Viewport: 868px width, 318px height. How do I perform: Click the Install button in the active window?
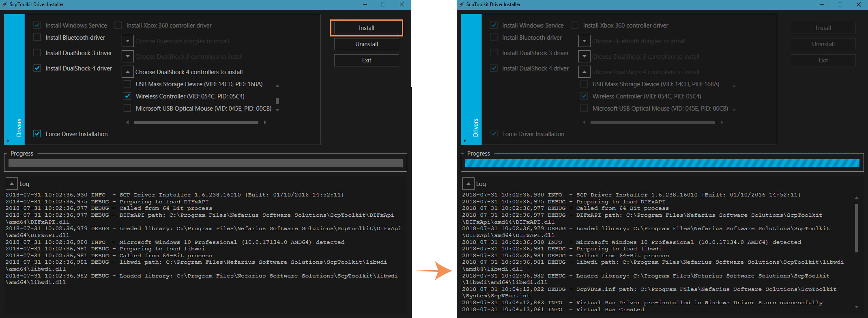pos(366,28)
